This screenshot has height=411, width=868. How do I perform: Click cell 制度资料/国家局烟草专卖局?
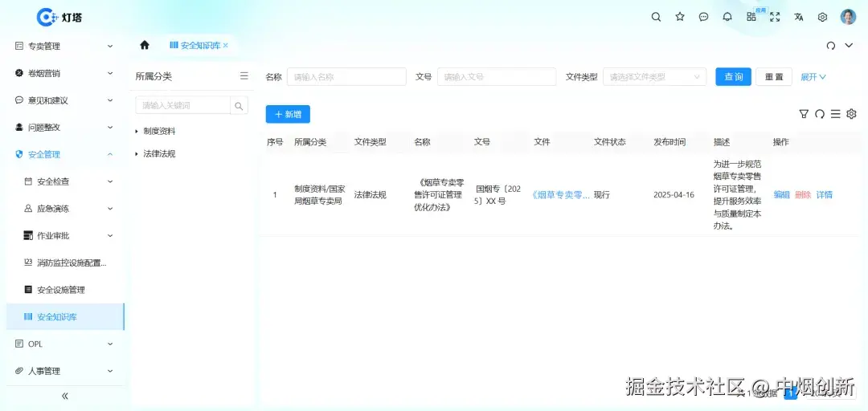coord(319,195)
